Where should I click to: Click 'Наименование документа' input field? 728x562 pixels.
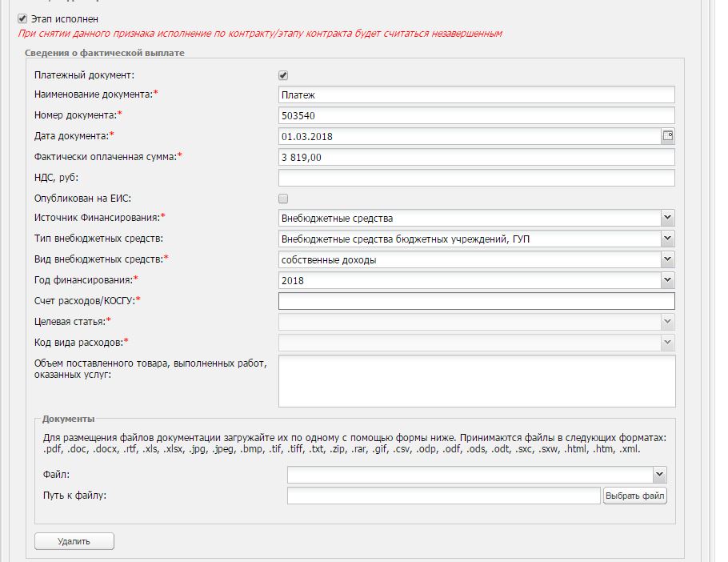click(476, 95)
